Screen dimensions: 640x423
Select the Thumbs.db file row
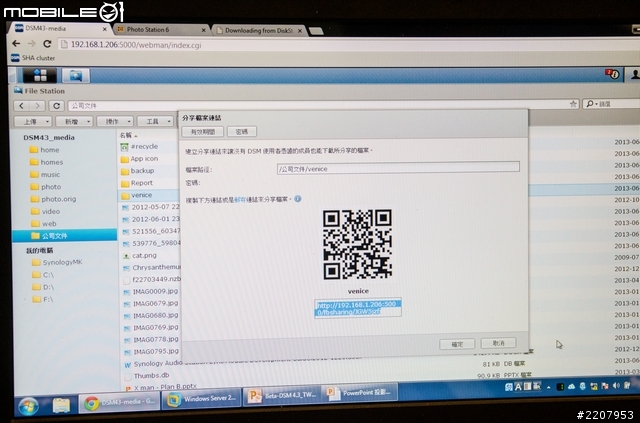click(x=152, y=375)
